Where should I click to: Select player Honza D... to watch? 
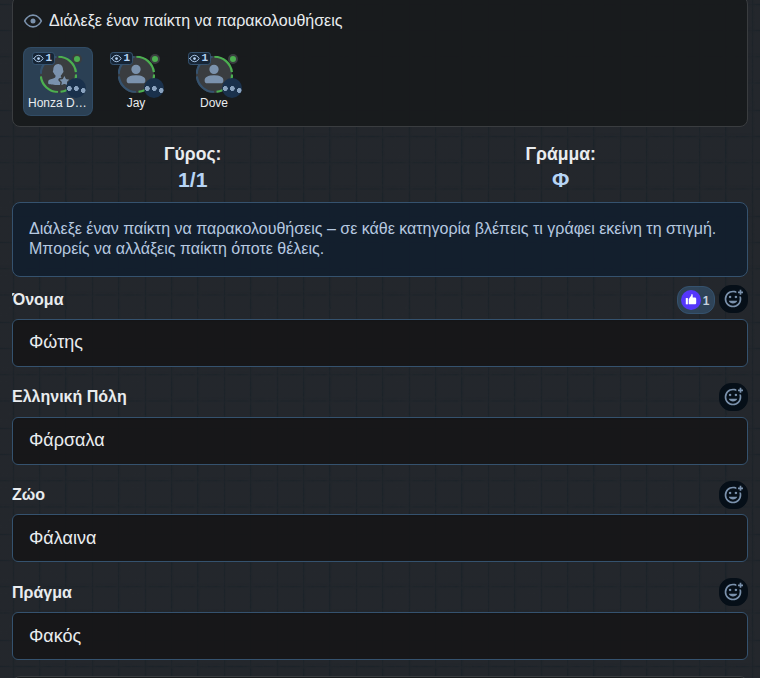click(x=58, y=81)
